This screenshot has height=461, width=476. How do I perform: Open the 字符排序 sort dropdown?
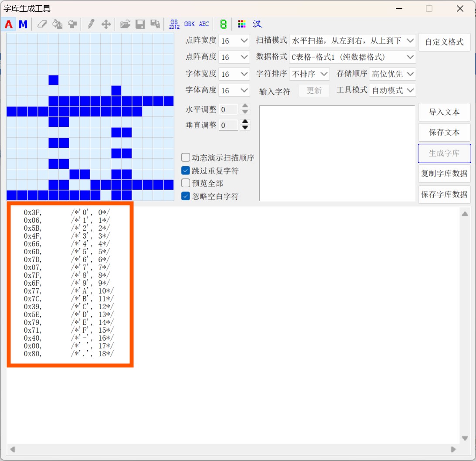309,74
